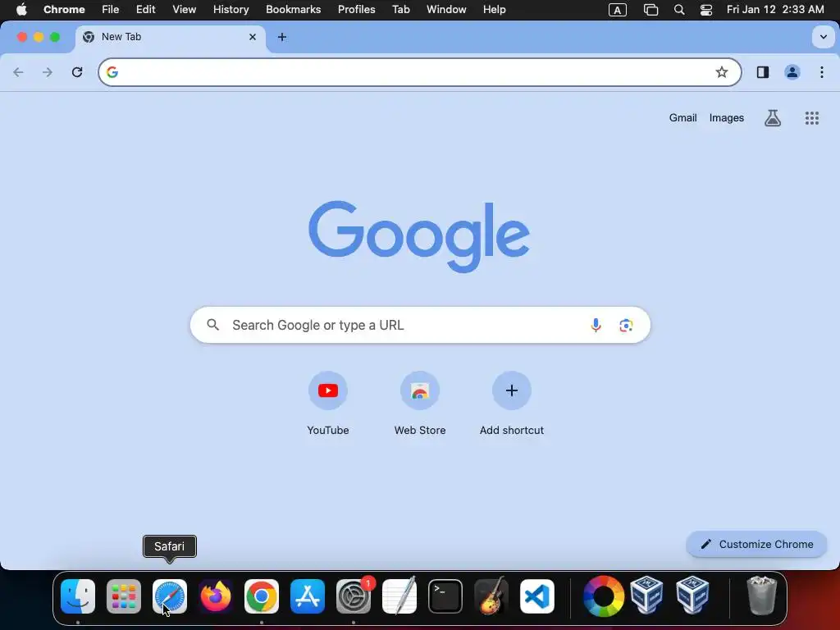Open the File menu
This screenshot has height=630, width=840.
111,10
